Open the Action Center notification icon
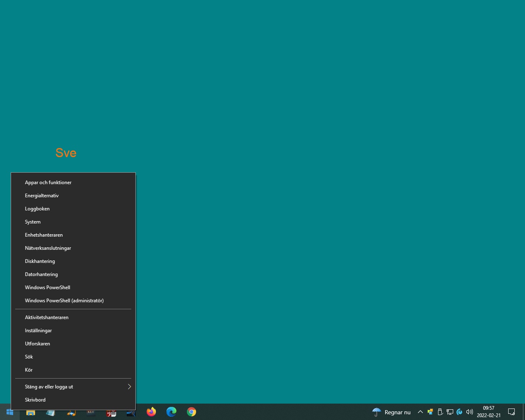This screenshot has width=525, height=420. click(511, 412)
